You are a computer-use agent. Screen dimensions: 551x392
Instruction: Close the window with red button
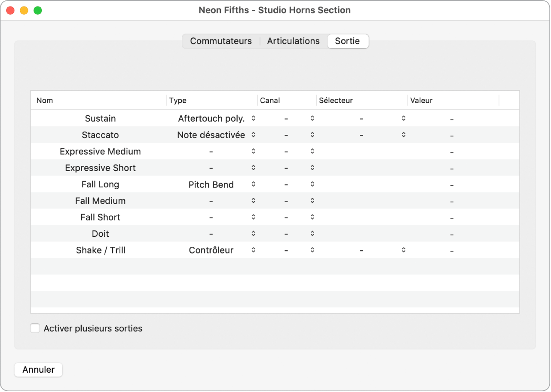coord(10,10)
